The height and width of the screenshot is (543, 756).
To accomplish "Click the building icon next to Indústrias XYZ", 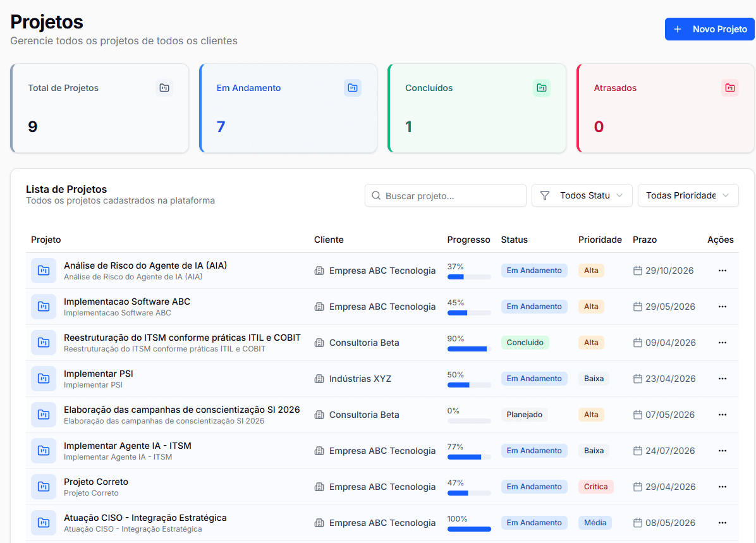I will click(x=319, y=379).
